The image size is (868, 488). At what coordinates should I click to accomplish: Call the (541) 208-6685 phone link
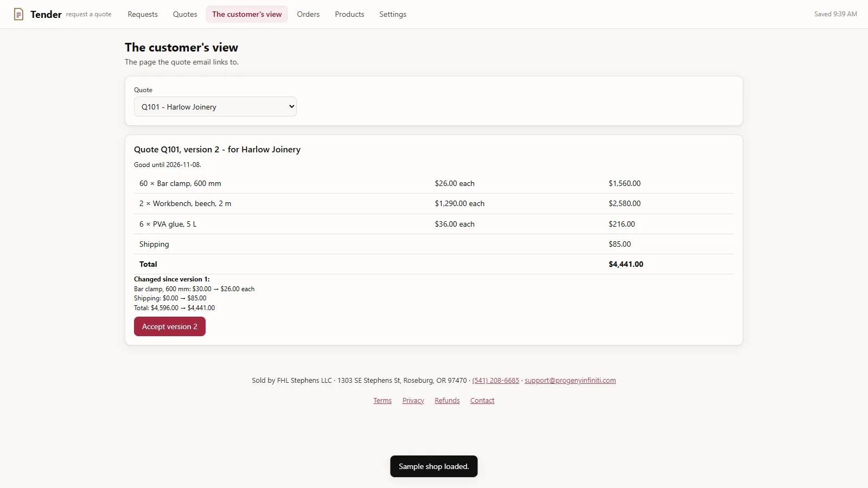[495, 381]
